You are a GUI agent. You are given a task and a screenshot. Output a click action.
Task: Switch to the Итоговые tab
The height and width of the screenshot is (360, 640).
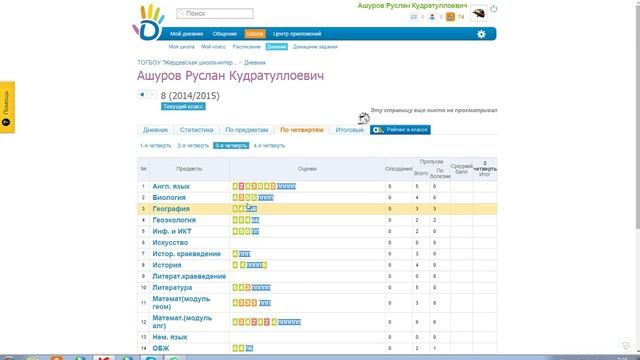tap(349, 130)
